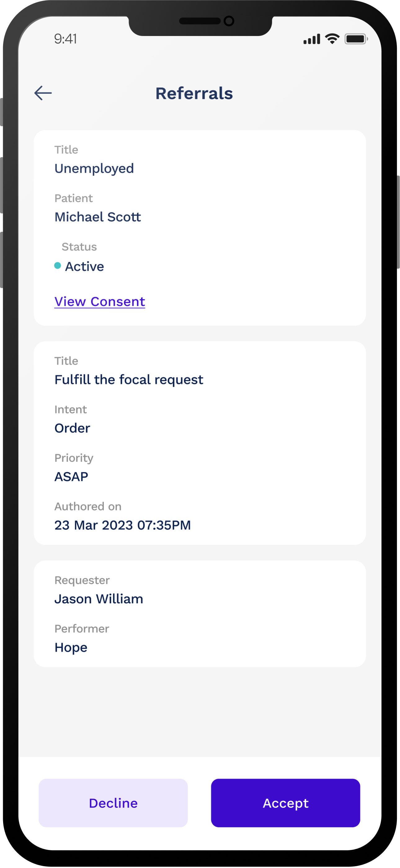Select Fulfill the focal request title

(x=129, y=379)
